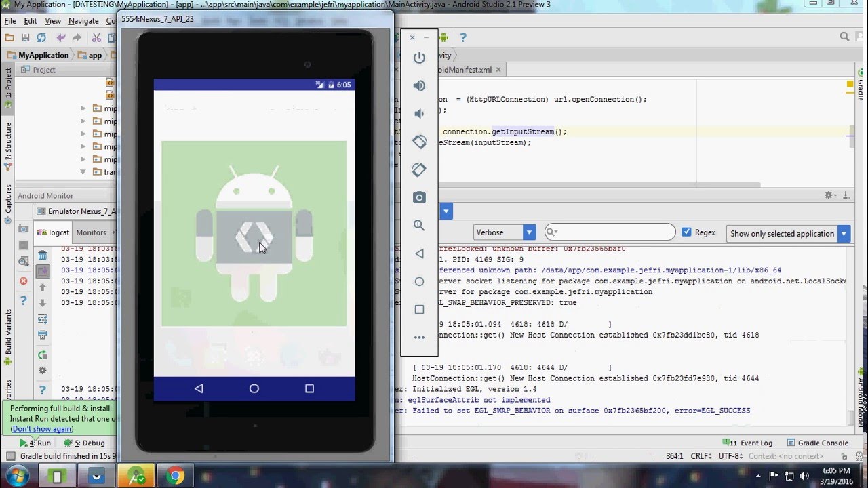Switch to the logcat tab
This screenshot has width=868, height=488.
click(x=54, y=232)
